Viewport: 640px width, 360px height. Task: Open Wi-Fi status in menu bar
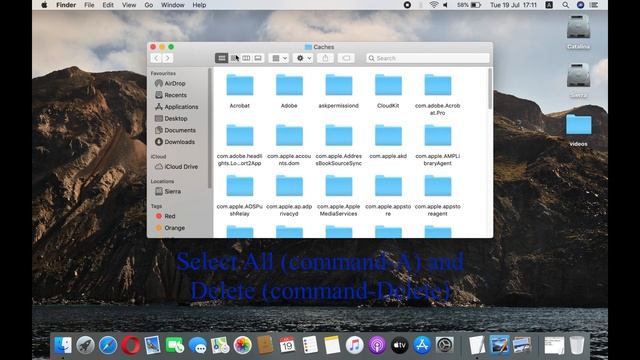(x=434, y=5)
